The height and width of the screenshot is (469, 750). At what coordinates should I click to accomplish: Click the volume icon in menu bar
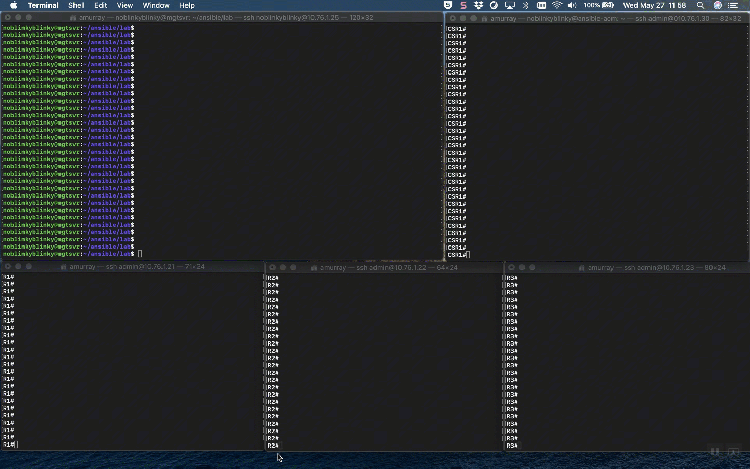572,5
